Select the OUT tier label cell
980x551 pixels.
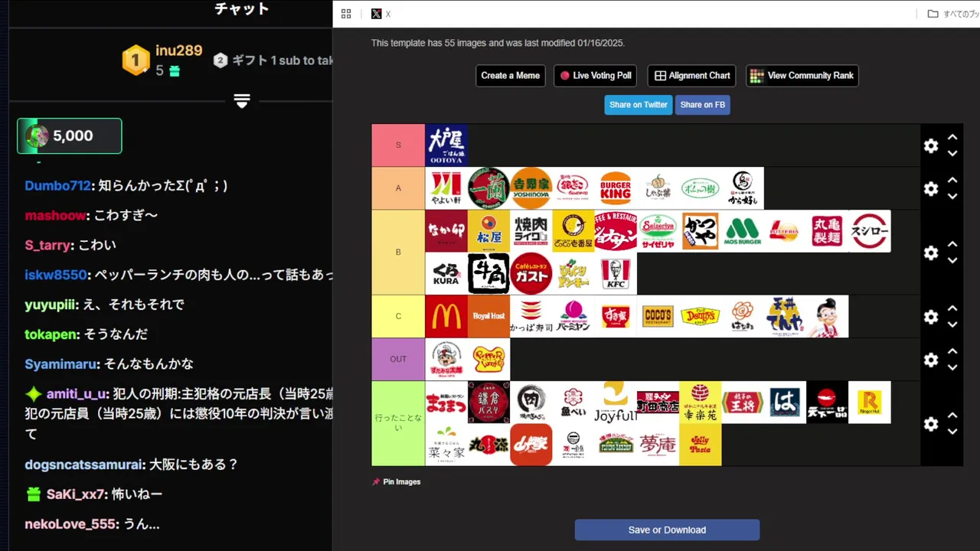[x=398, y=360]
